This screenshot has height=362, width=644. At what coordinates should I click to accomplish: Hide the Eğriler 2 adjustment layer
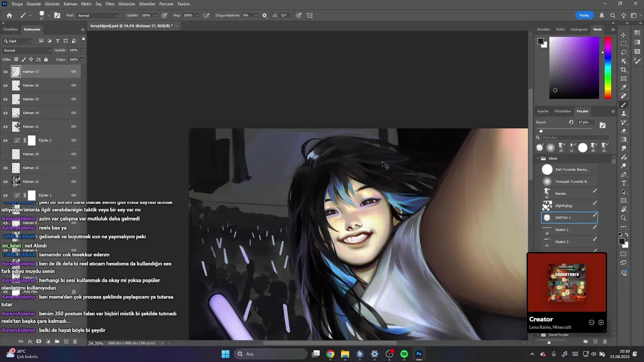[6, 140]
